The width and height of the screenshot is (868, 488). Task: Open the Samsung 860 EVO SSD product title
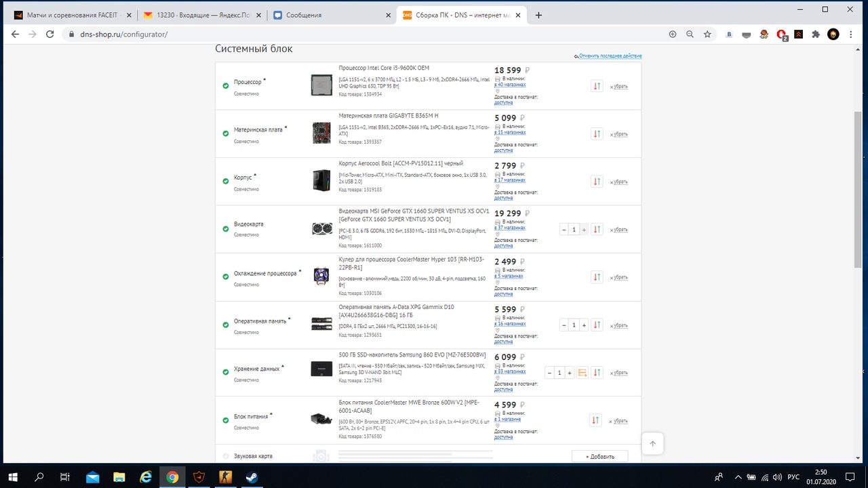412,354
